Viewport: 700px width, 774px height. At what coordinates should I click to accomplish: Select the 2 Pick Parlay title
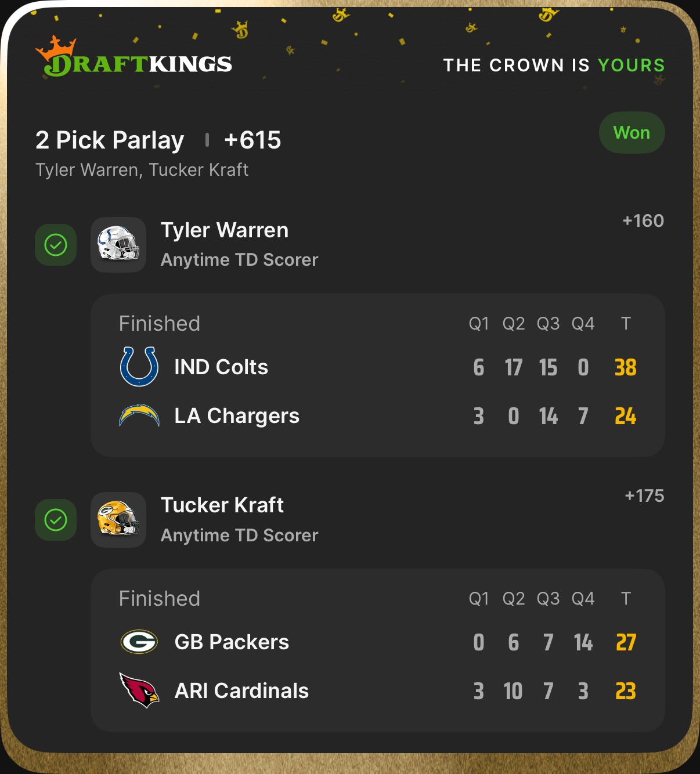tap(110, 140)
